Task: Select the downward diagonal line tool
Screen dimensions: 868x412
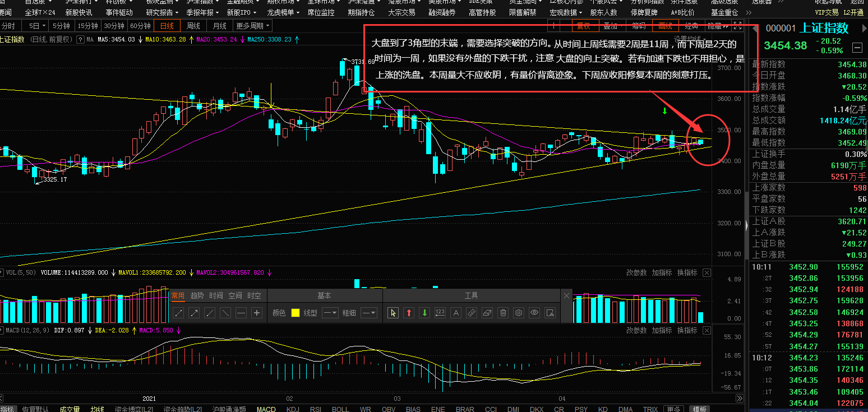Action: point(225,313)
